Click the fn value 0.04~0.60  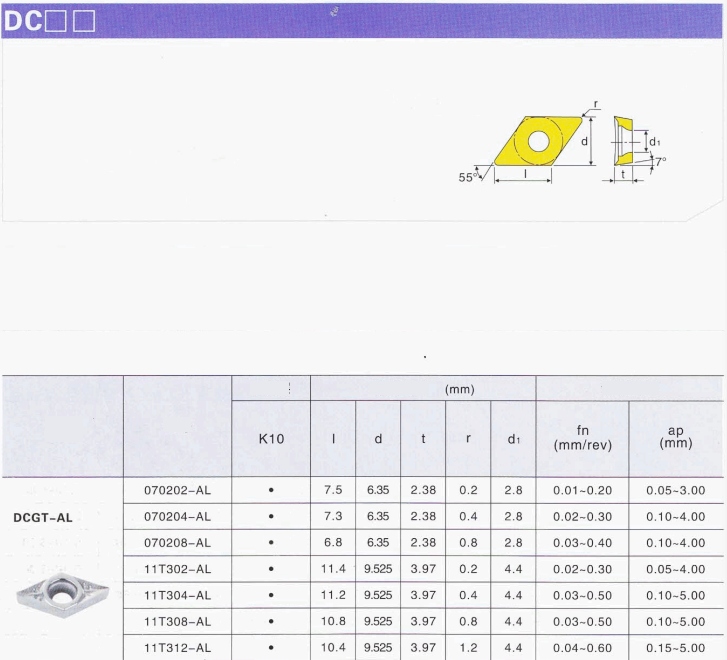pos(583,648)
